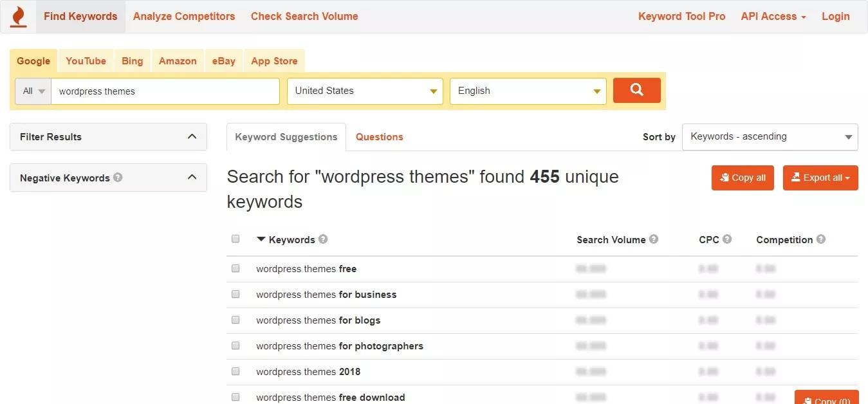Click keyword 'wordpress themes for photographers'
The height and width of the screenshot is (404, 868).
[x=340, y=346]
